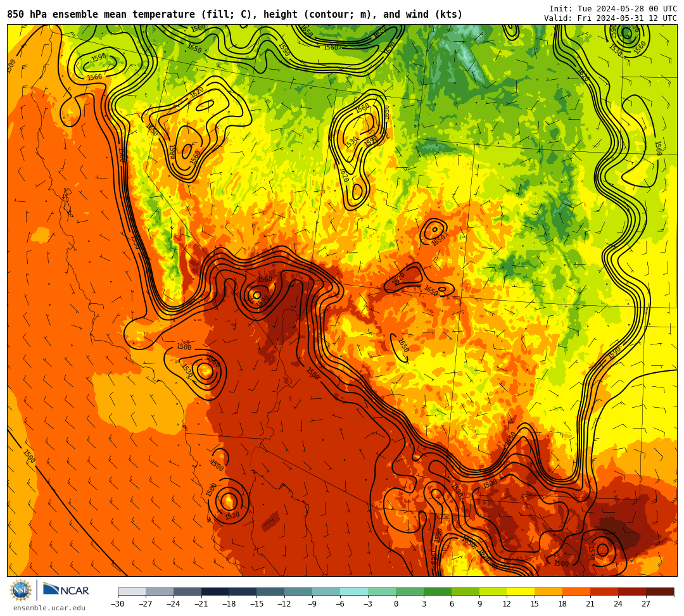Click the 6 colorbar tick label
Screen dimensions: 684x616
coord(452,604)
